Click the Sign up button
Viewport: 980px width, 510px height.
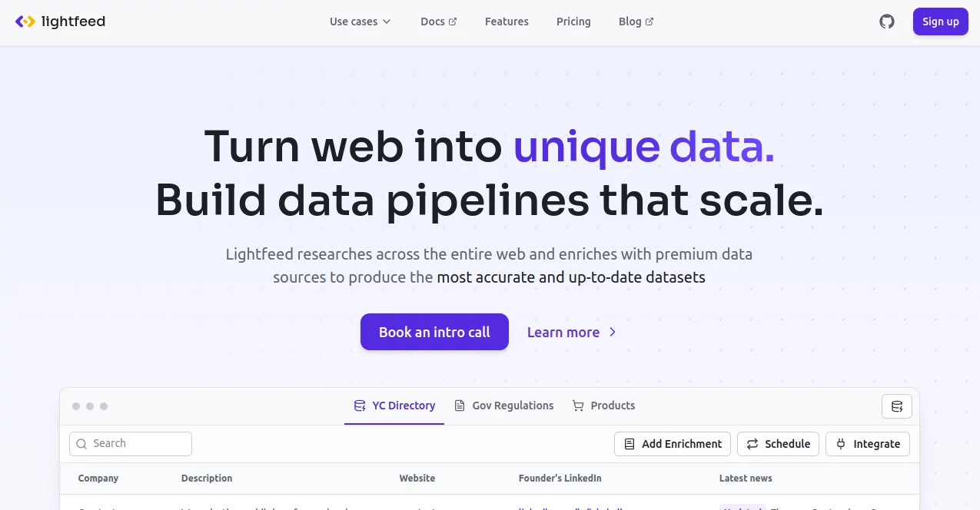pyautogui.click(x=940, y=22)
